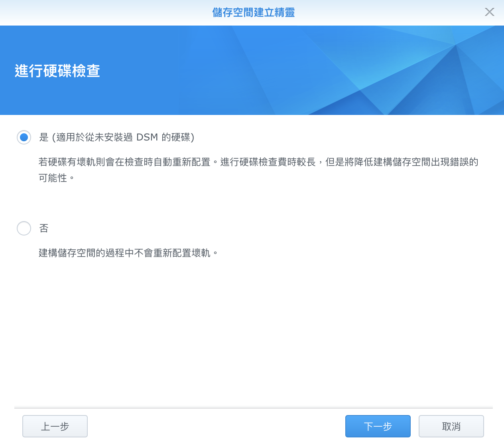The width and height of the screenshot is (504, 443).
Task: Click the 是 (適用於從未安裝過 DSM 的硬碟) label
Action: click(x=116, y=137)
